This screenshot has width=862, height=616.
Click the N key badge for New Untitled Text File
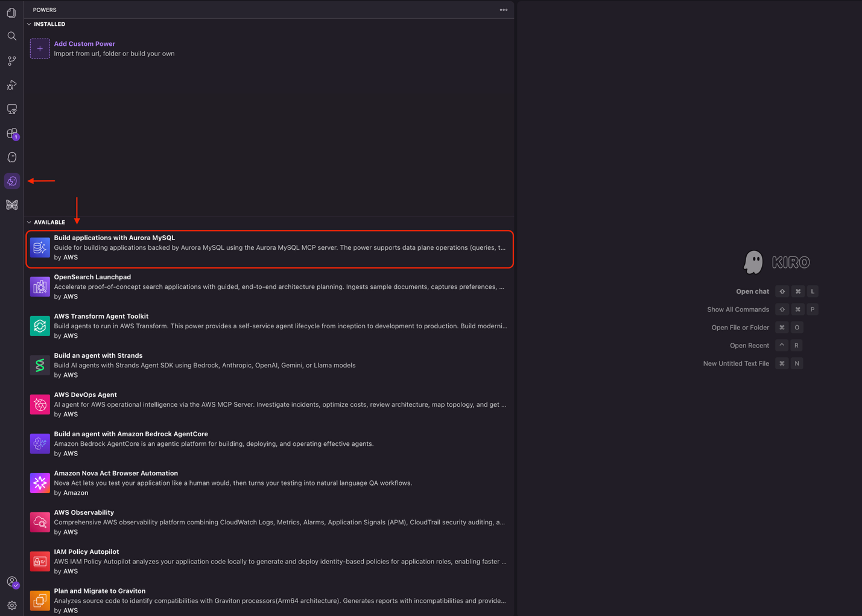[x=797, y=364]
